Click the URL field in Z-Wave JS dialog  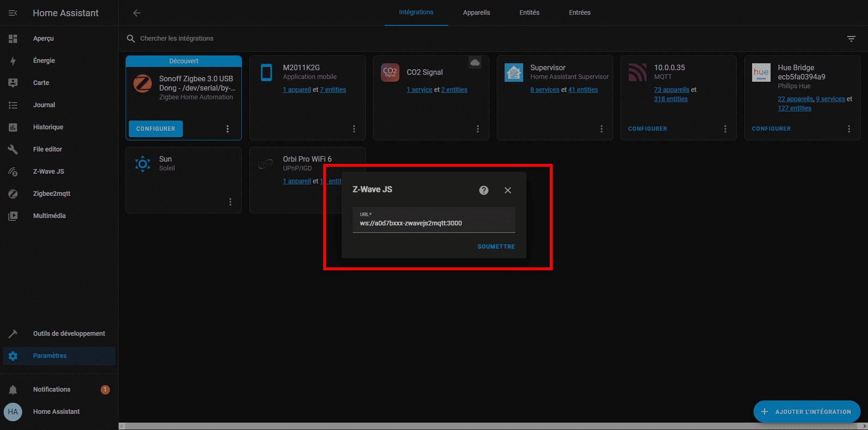pos(434,220)
